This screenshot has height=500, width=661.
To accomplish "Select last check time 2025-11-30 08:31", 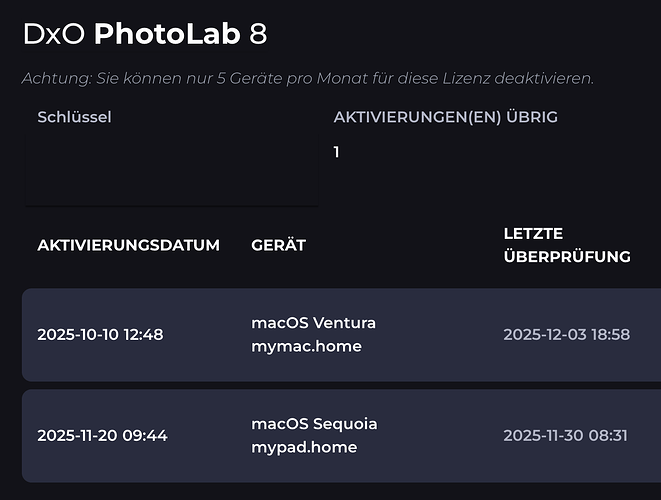I will point(565,435).
